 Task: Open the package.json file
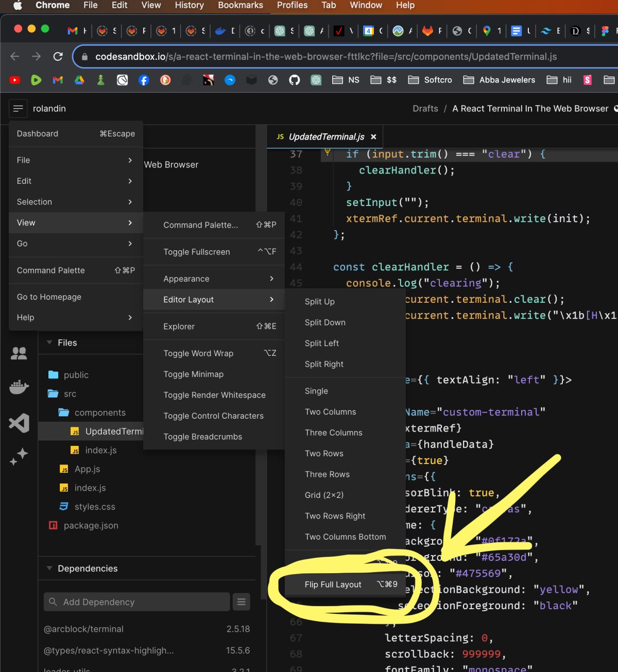pos(83,526)
